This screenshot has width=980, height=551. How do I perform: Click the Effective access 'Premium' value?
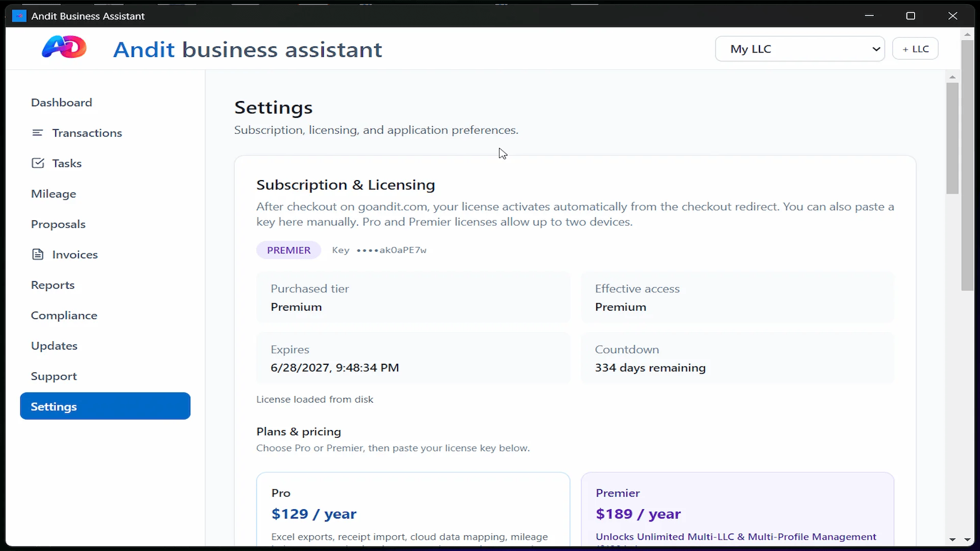[621, 307]
